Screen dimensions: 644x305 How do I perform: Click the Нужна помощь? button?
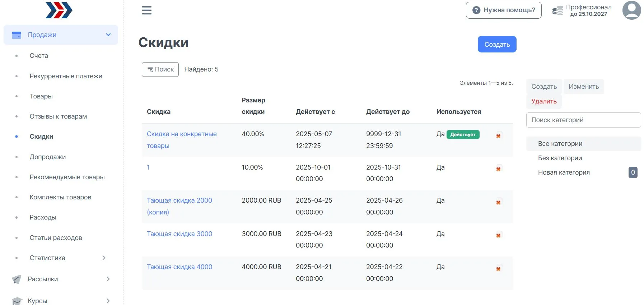[x=504, y=10]
